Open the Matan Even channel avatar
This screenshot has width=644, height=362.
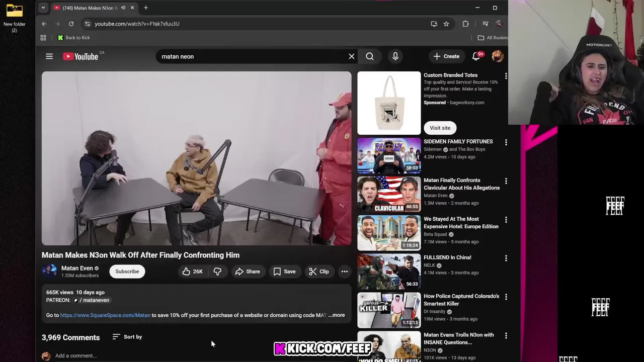pyautogui.click(x=49, y=271)
